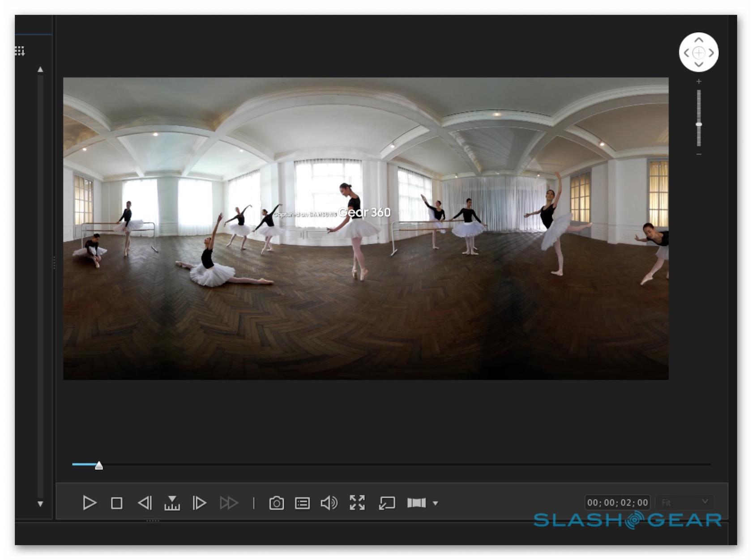Image resolution: width=752 pixels, height=560 pixels.
Task: Stop the video preview
Action: (116, 503)
